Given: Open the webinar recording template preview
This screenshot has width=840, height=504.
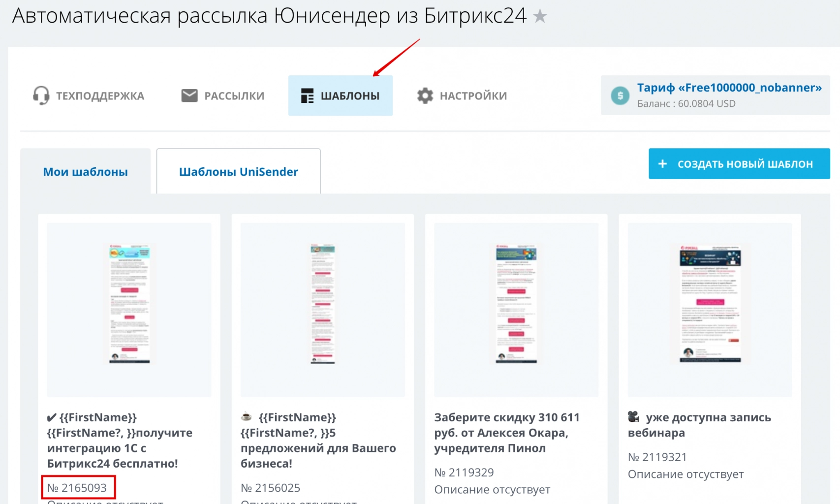Looking at the screenshot, I should 709,305.
